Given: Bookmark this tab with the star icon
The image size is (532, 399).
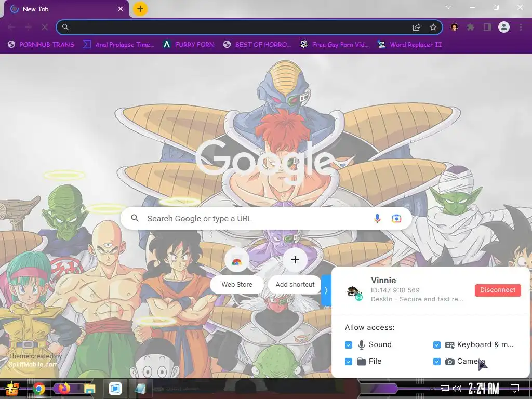Looking at the screenshot, I should pos(433,27).
